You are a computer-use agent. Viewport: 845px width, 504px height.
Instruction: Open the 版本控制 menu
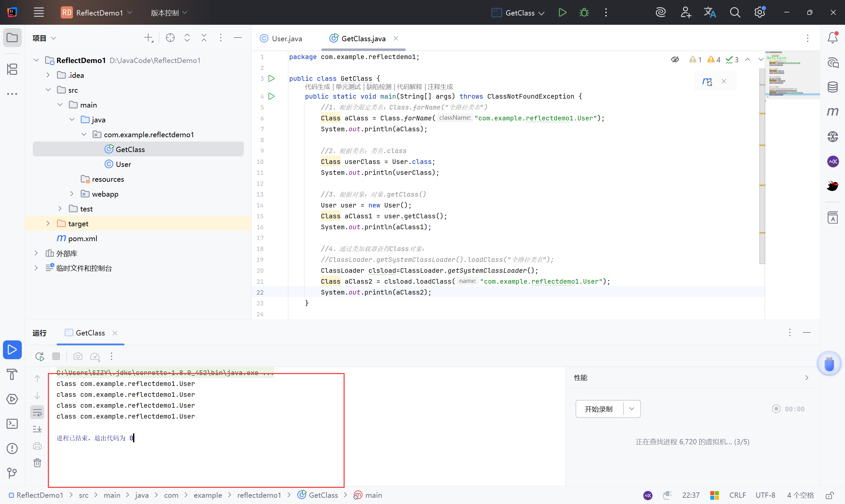tap(169, 13)
